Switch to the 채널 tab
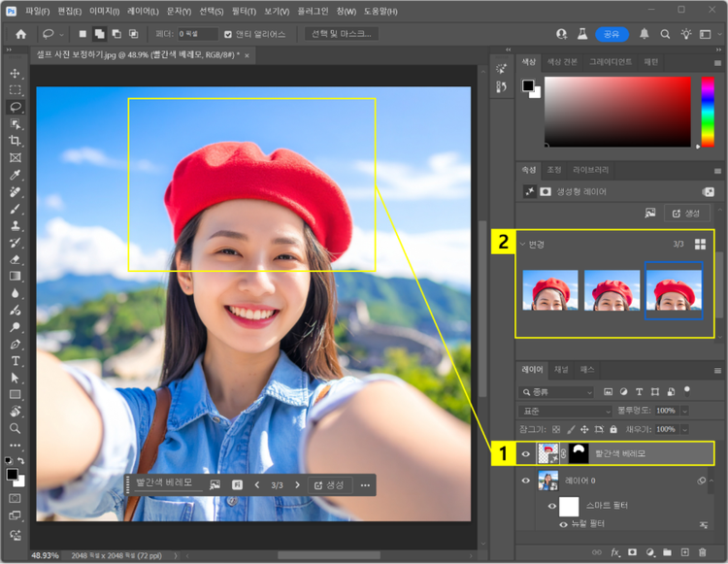The image size is (728, 564). coord(561,370)
